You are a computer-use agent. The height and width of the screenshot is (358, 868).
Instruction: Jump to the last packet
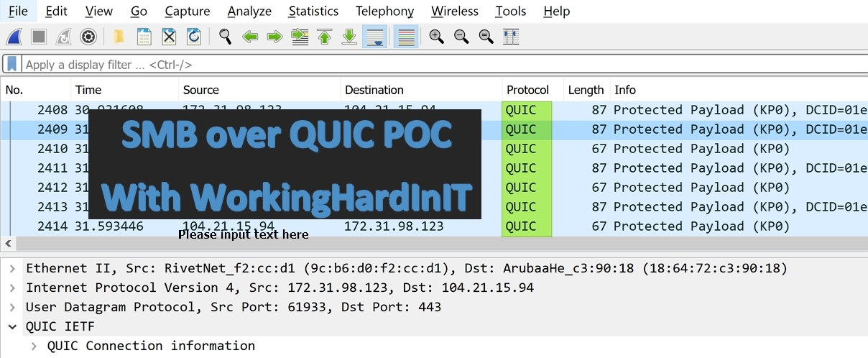tap(349, 37)
